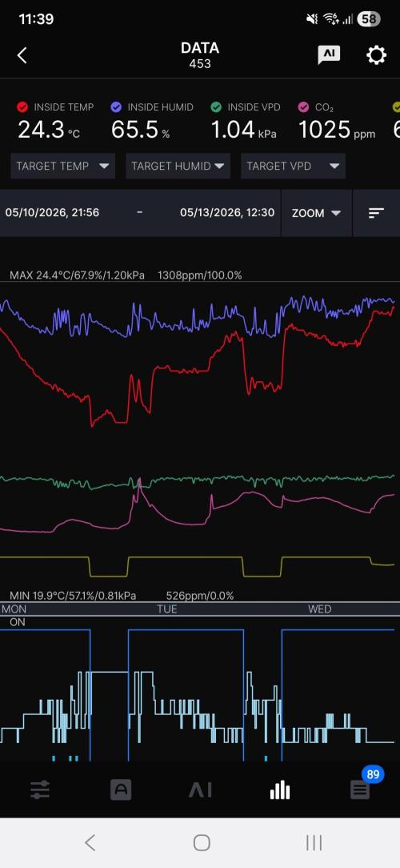Tap Android home navigation button
Image resolution: width=400 pixels, height=868 pixels.
[202, 842]
